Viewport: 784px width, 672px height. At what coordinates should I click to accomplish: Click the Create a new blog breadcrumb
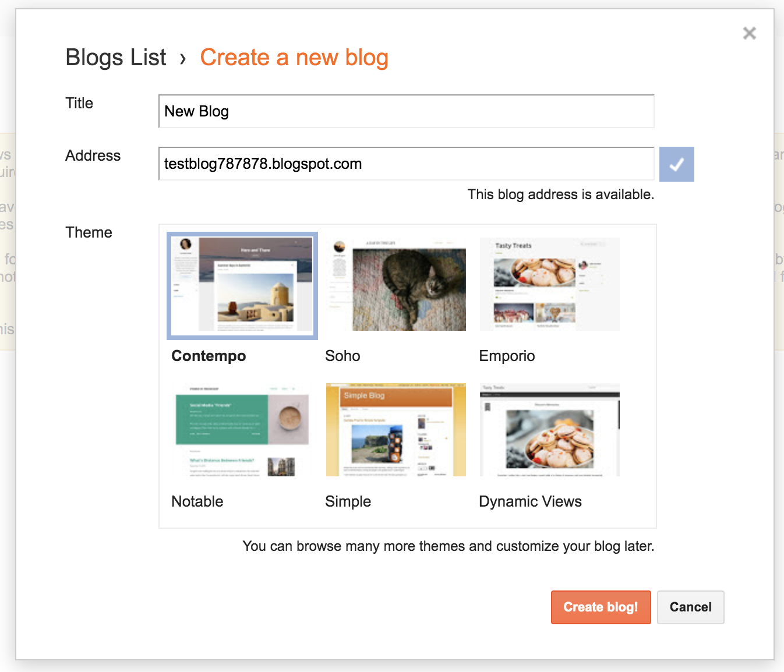pos(294,57)
